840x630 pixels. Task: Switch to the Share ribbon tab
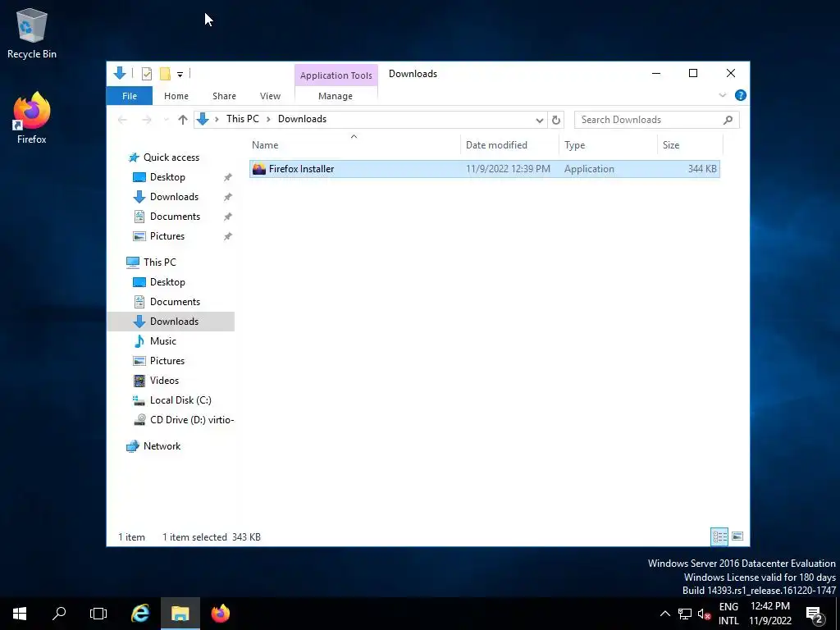[x=224, y=96]
